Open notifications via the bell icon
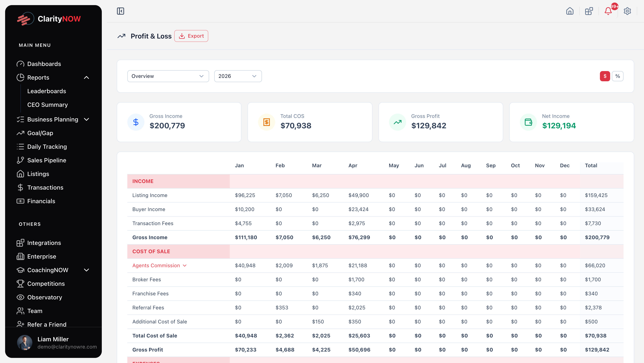The image size is (644, 363). (608, 11)
